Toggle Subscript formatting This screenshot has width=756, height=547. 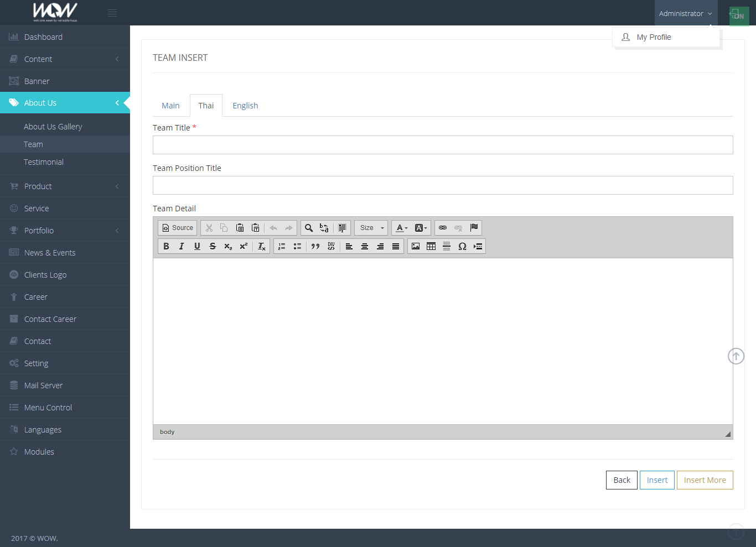(228, 247)
